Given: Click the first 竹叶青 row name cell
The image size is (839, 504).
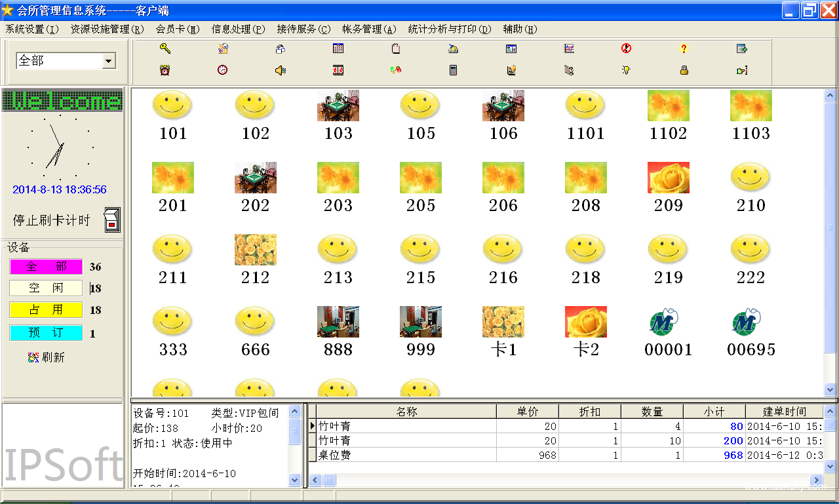Looking at the screenshot, I should click(x=406, y=426).
